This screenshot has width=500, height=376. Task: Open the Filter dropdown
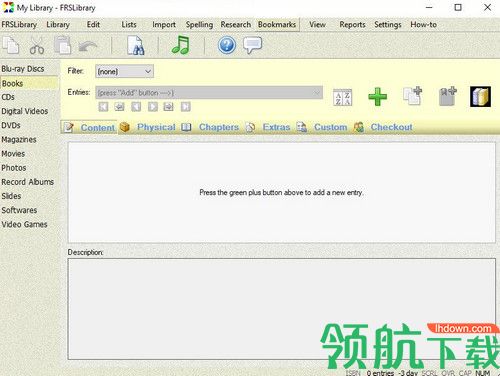tap(124, 71)
